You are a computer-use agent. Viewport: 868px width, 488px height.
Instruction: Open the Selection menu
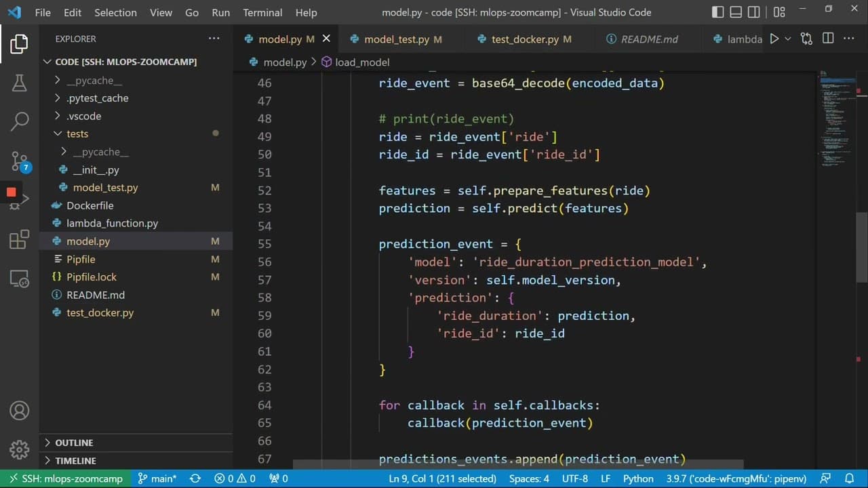coord(115,12)
